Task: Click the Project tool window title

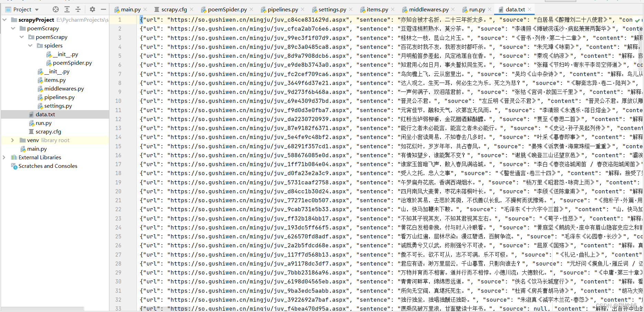Action: coord(22,10)
